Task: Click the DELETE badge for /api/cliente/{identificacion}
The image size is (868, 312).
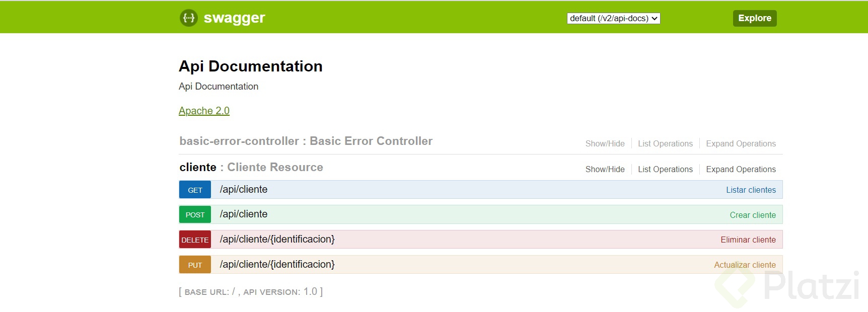Action: click(x=194, y=240)
